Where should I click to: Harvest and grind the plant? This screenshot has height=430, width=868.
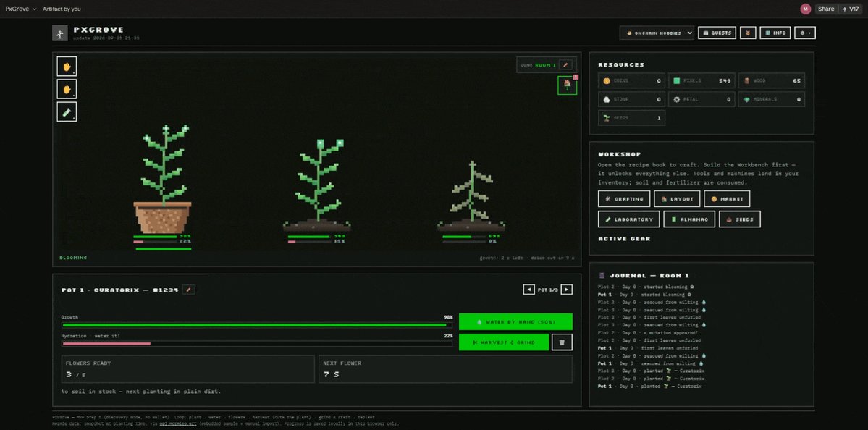click(504, 342)
